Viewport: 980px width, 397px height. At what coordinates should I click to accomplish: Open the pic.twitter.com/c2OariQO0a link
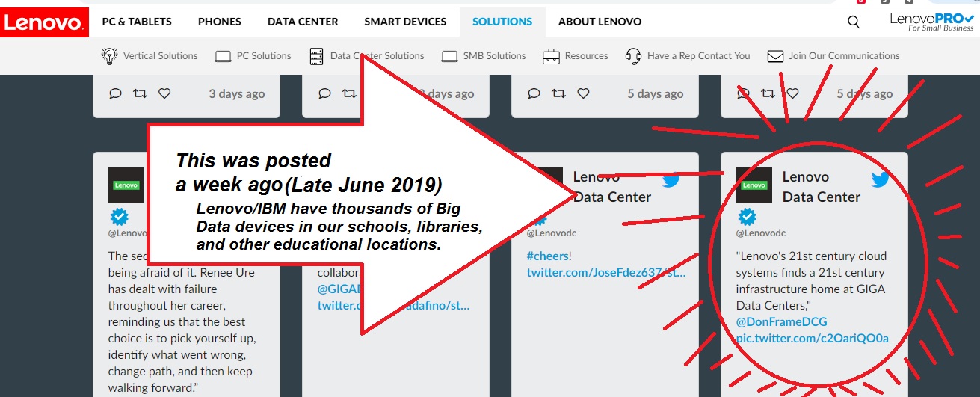(813, 339)
